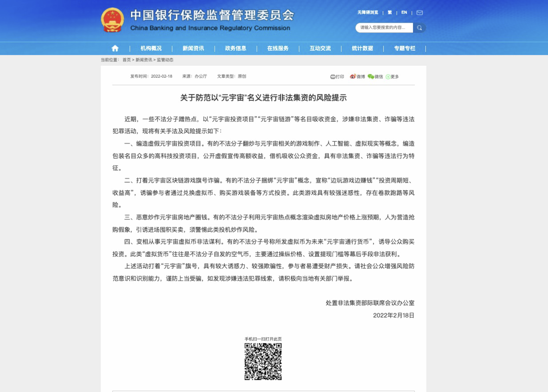Switch to Traditional Chinese (繁)
Screen dimensions: 548x392
click(x=390, y=13)
